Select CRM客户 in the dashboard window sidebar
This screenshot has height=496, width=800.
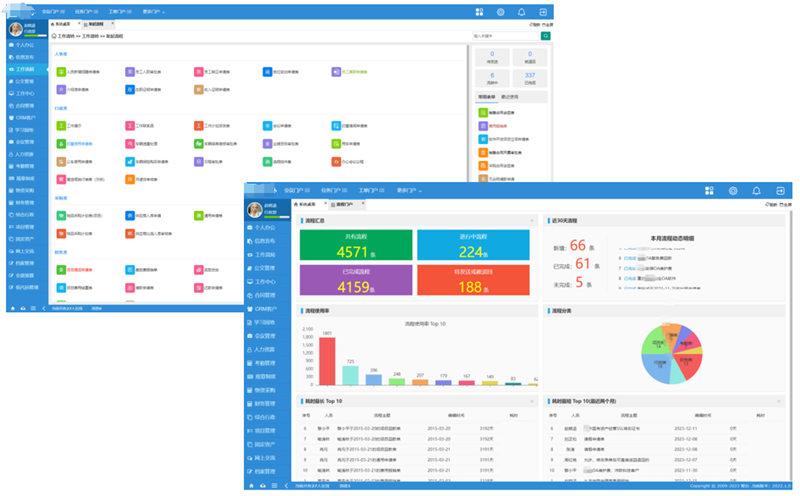[x=265, y=309]
